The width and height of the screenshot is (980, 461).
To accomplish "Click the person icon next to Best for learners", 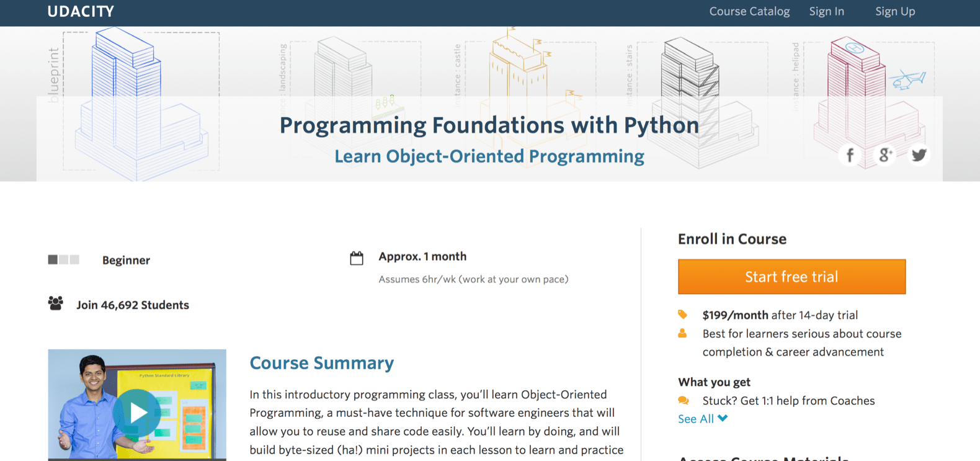I will pyautogui.click(x=682, y=333).
